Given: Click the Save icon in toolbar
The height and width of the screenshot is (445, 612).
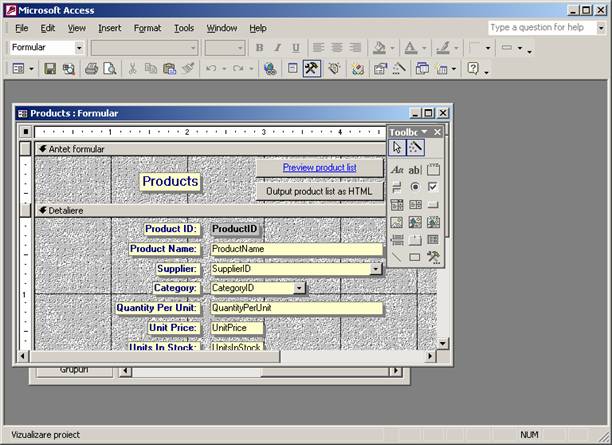Looking at the screenshot, I should tap(50, 69).
